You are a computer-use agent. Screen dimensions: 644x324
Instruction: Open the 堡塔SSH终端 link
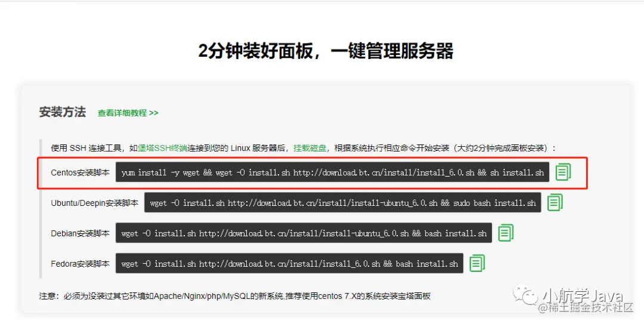(x=163, y=148)
